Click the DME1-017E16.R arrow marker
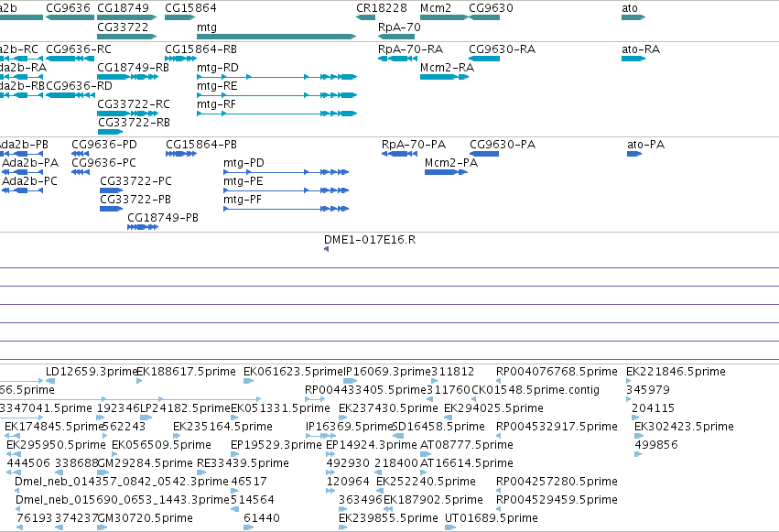This screenshot has width=779, height=532. pyautogui.click(x=327, y=249)
